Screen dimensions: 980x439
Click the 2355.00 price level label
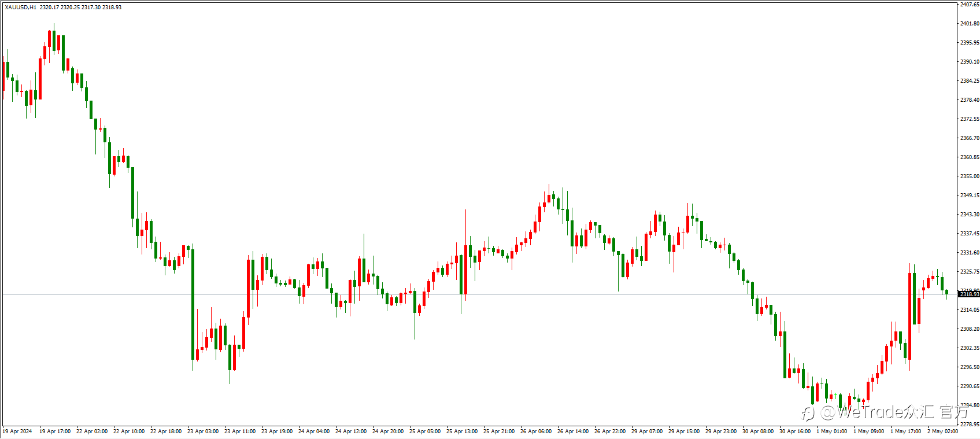tap(970, 176)
